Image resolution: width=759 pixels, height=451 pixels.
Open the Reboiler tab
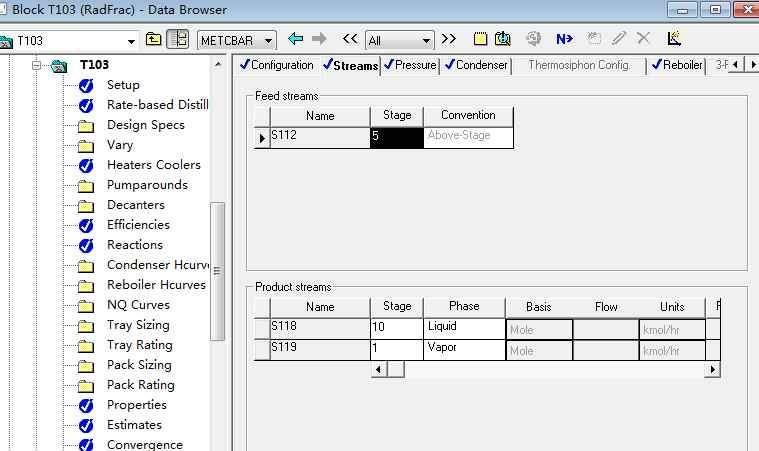point(677,65)
